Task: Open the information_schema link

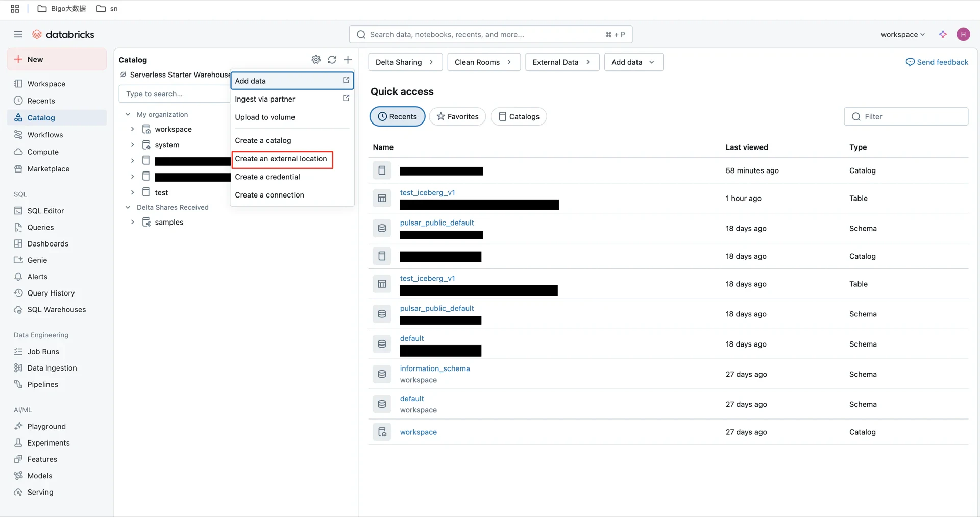Action: (435, 368)
